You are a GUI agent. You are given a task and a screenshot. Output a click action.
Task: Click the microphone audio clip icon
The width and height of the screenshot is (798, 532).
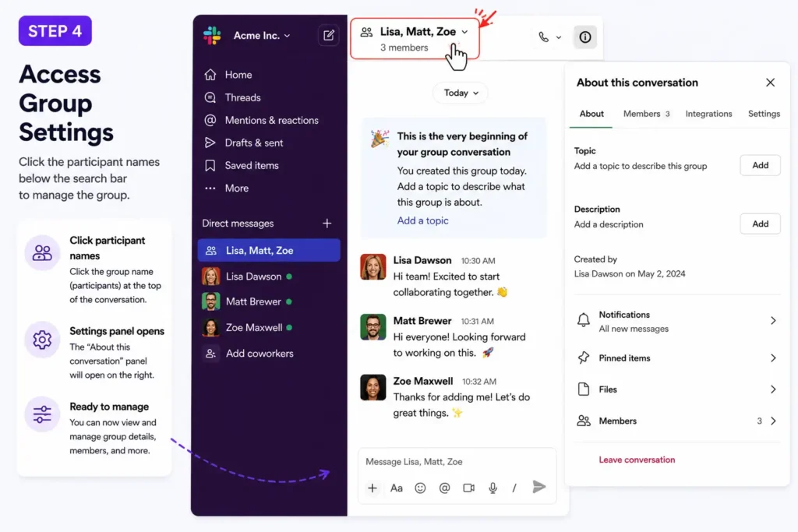point(493,488)
